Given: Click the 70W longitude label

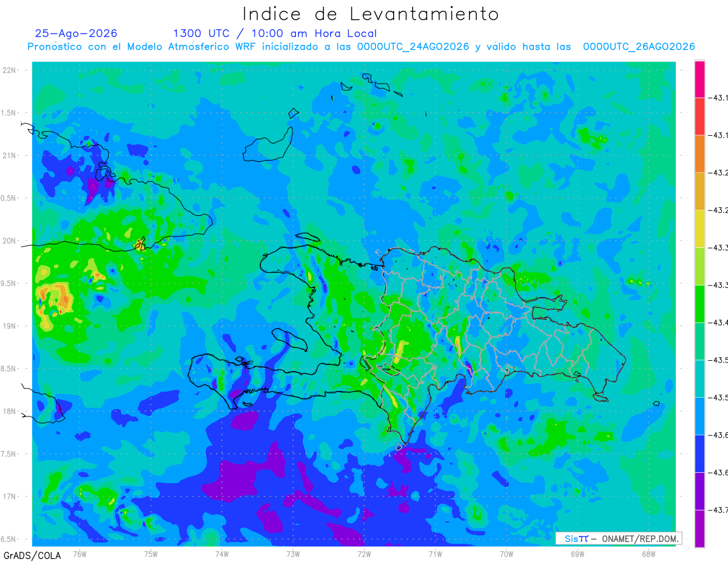Looking at the screenshot, I should [x=507, y=554].
